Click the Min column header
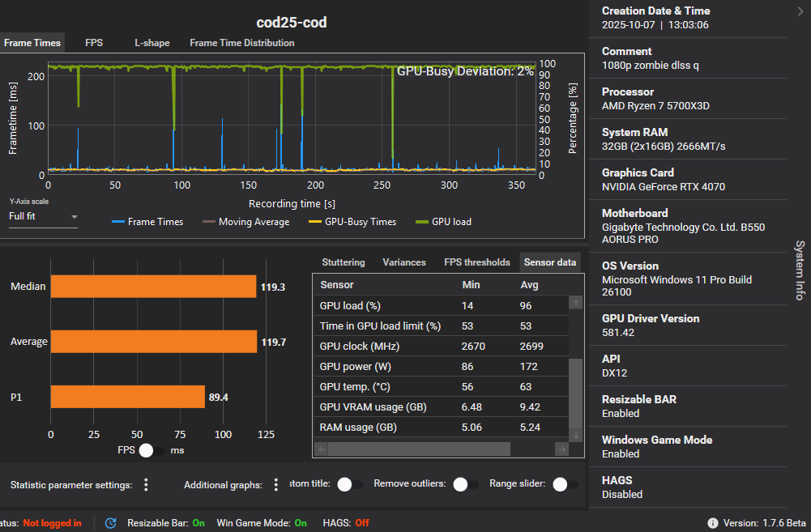Viewport: 811px width, 532px height. click(471, 285)
